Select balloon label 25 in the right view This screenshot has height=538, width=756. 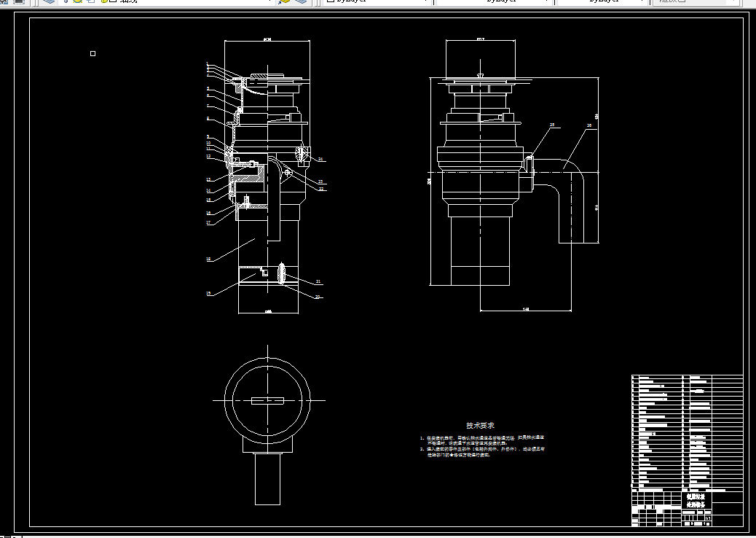553,125
